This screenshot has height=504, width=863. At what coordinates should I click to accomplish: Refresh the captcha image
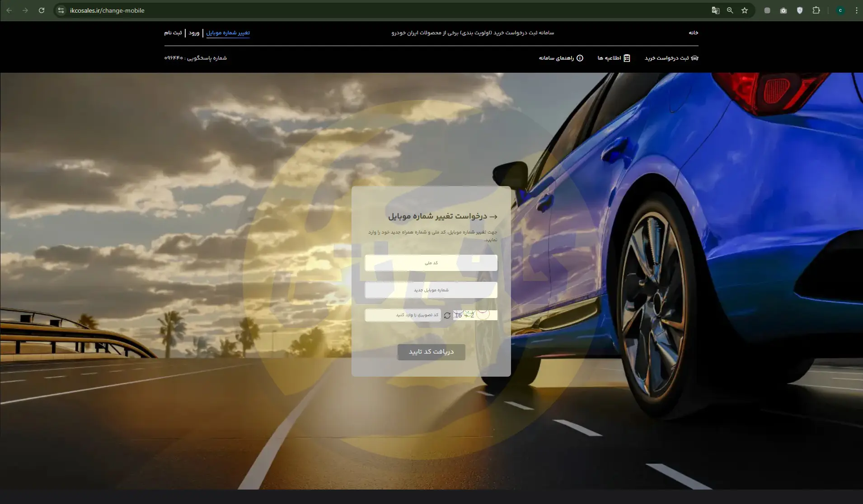(x=447, y=316)
